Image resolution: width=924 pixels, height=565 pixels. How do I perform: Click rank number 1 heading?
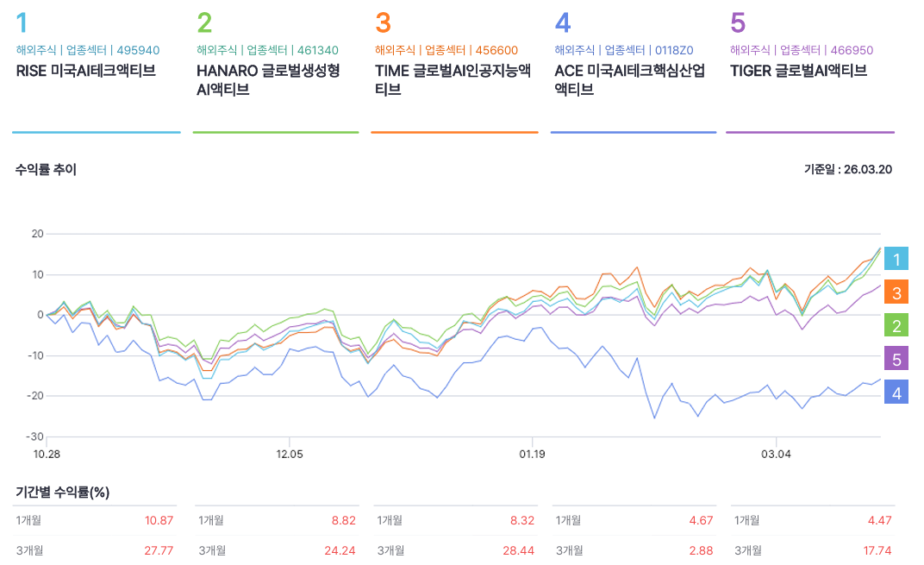click(x=22, y=23)
